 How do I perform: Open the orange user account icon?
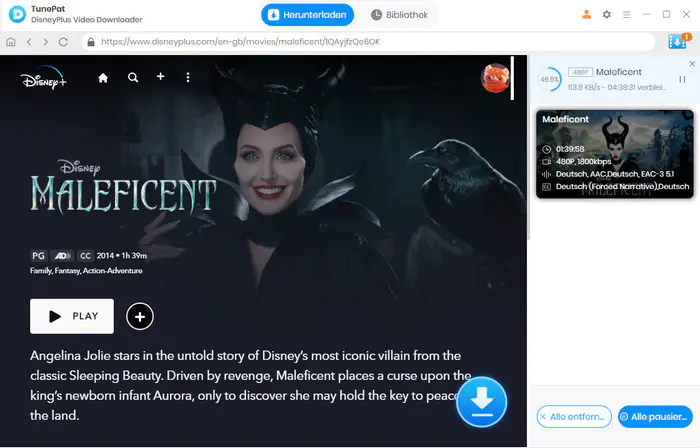(x=587, y=14)
